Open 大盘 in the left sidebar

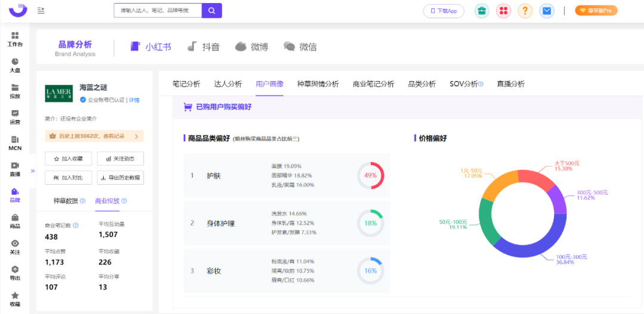point(15,66)
